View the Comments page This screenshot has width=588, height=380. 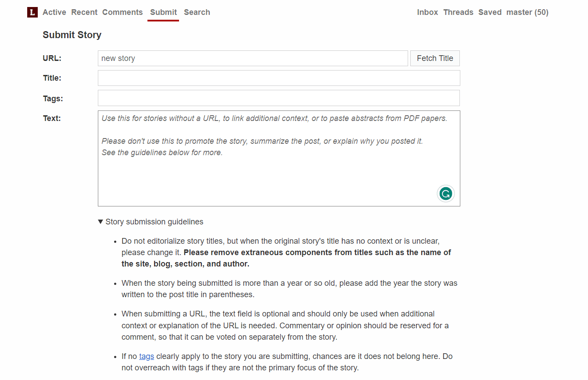coord(122,12)
